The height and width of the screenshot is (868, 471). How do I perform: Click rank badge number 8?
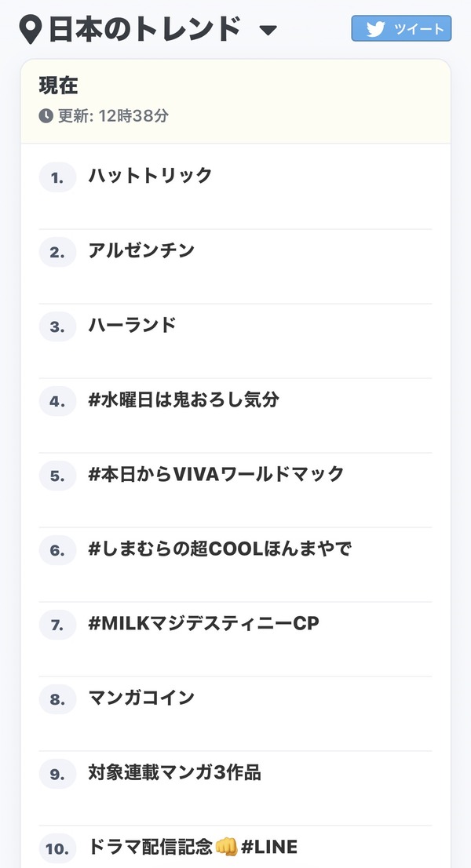[57, 699]
